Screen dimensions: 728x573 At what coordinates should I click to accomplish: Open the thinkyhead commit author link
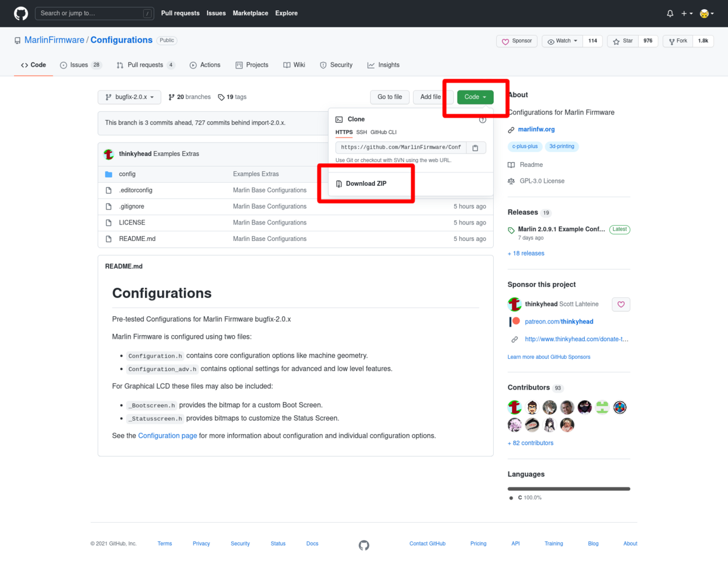(x=135, y=154)
